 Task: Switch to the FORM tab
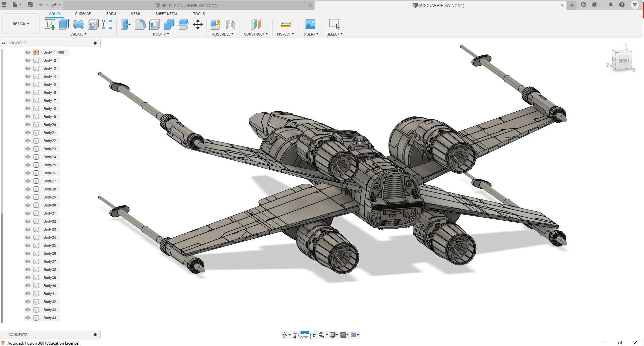[111, 14]
